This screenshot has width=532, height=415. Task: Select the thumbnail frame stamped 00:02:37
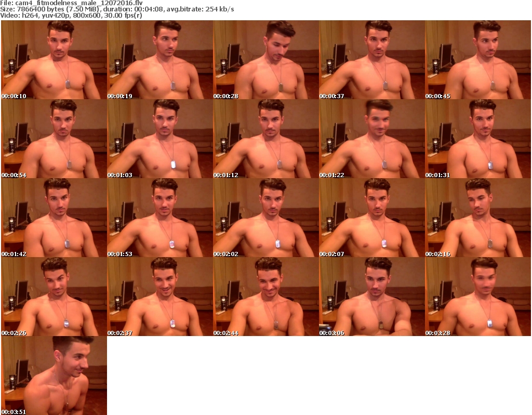click(x=160, y=297)
